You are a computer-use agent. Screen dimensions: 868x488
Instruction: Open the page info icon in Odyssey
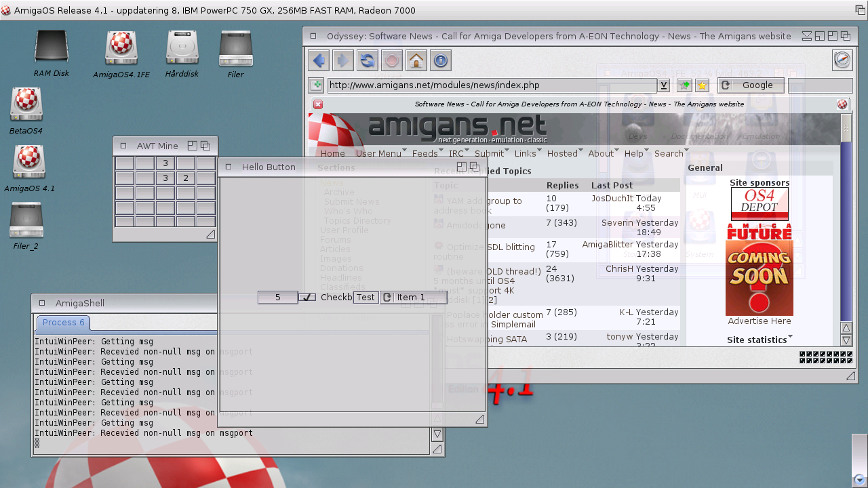pos(441,60)
